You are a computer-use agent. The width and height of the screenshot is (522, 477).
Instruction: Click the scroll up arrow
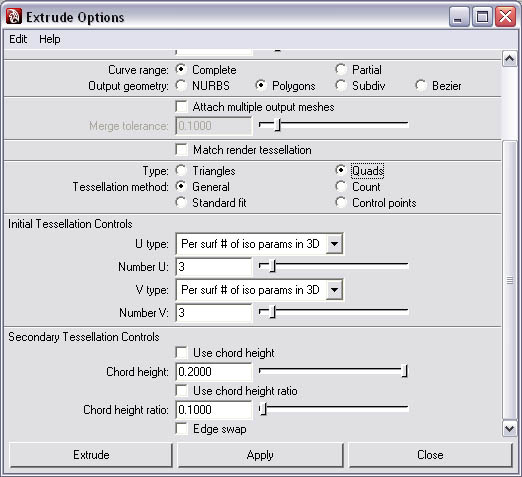point(509,59)
